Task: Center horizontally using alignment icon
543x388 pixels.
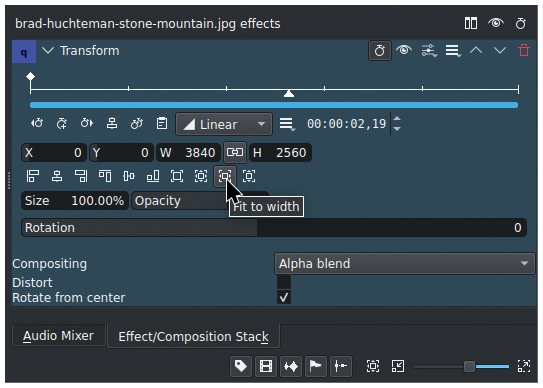Action: (57, 176)
